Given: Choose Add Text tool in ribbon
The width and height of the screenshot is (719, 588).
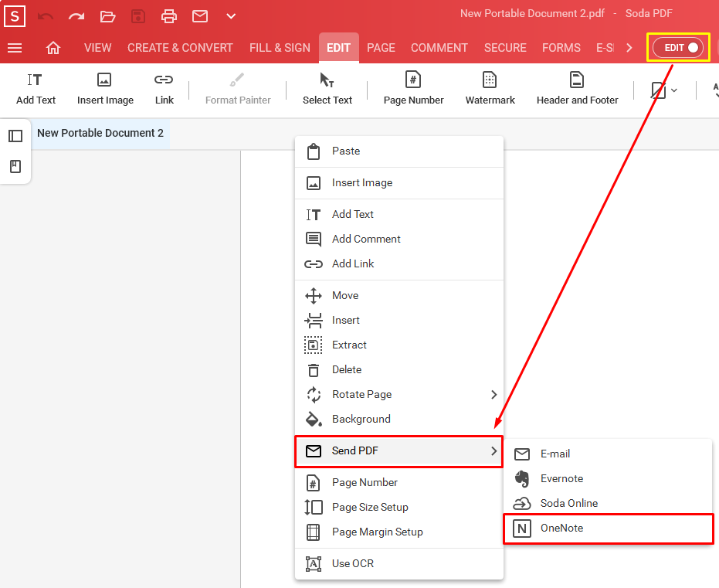Looking at the screenshot, I should 36,89.
